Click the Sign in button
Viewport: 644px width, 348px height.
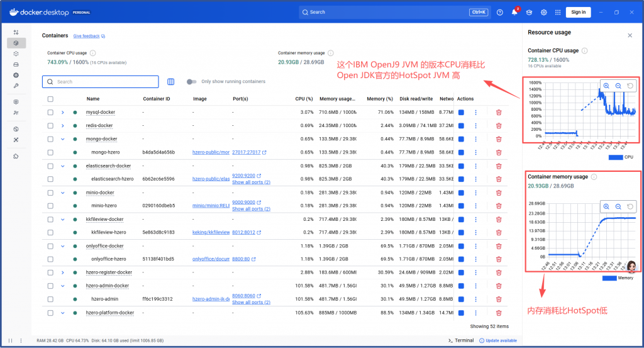[x=579, y=12]
